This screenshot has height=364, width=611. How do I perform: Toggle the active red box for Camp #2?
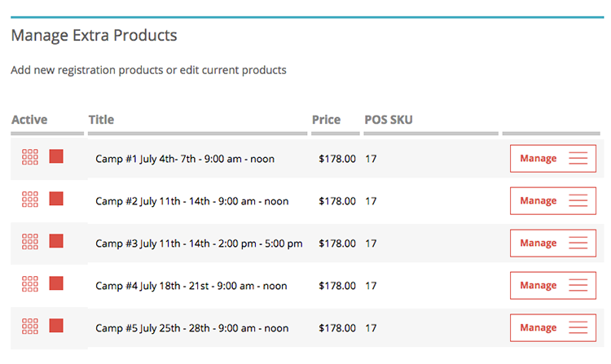(x=56, y=199)
